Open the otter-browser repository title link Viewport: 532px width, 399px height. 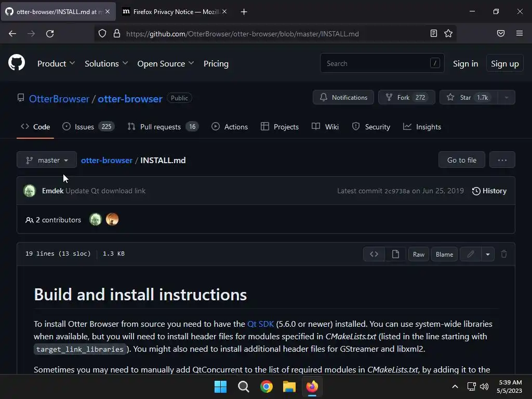(130, 99)
